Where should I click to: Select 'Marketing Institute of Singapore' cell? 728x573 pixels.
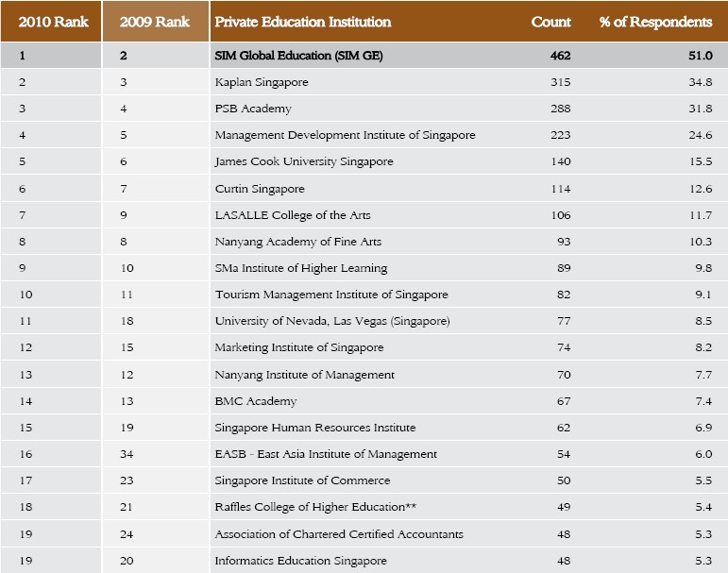299,347
